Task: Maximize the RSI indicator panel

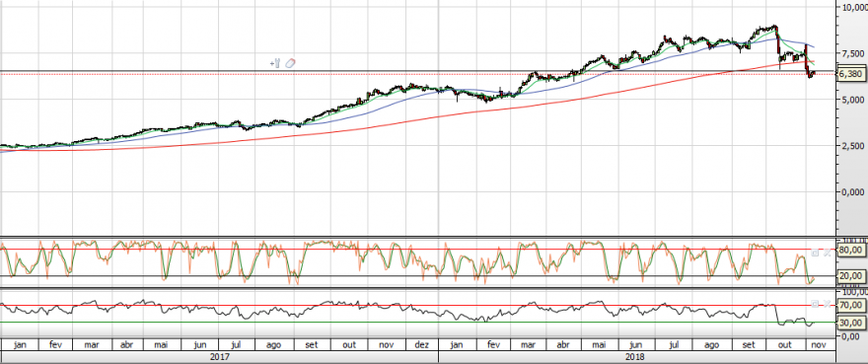Action: (x=815, y=304)
